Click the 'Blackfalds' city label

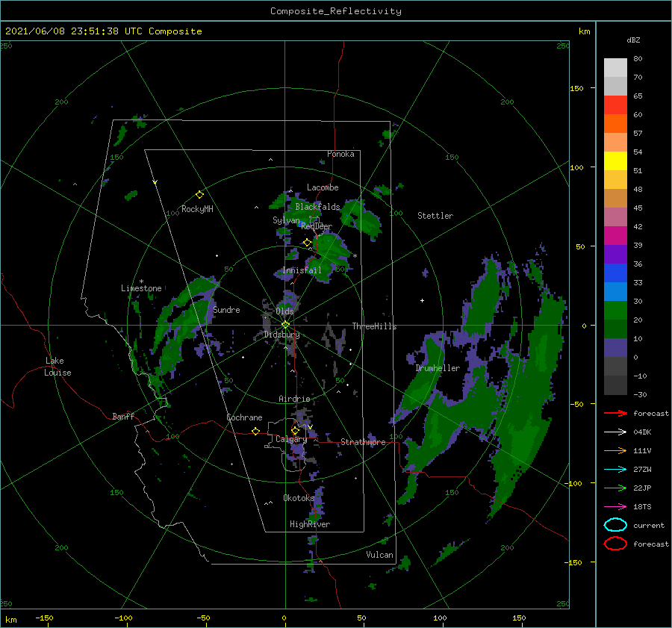(x=317, y=207)
